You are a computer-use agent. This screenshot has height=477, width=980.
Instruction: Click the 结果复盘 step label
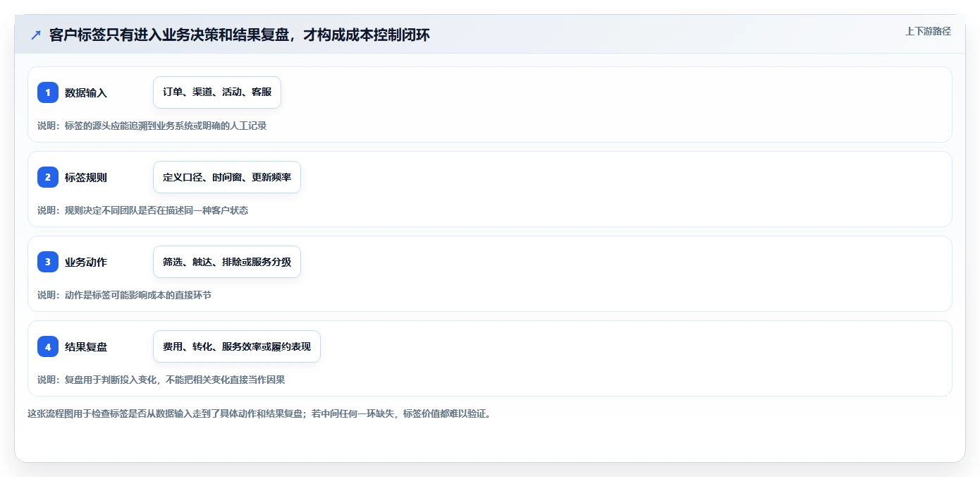coord(86,347)
